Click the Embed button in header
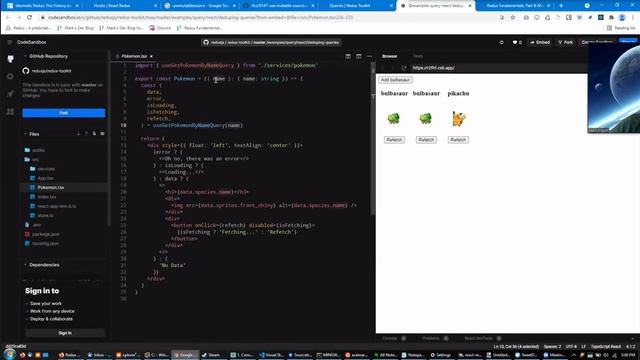 tap(540, 42)
